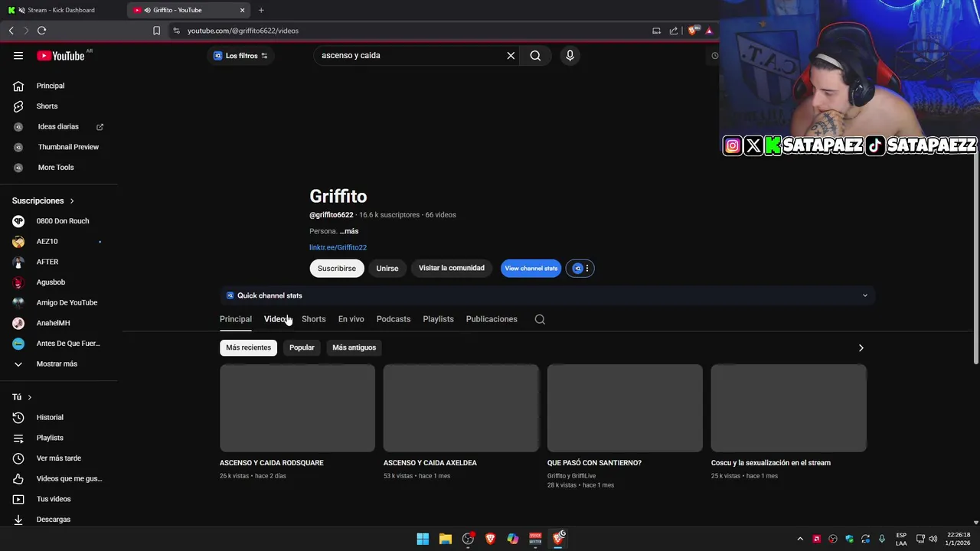Switch to the Shorts channel tab
The height and width of the screenshot is (551, 980).
(x=314, y=319)
